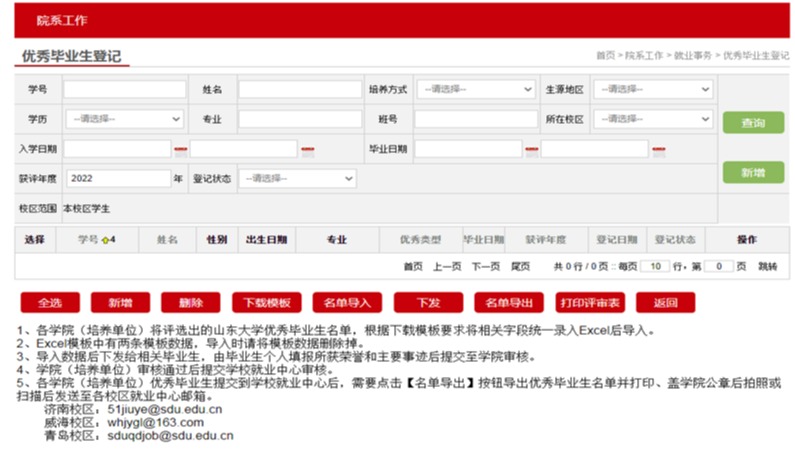This screenshot has width=795, height=449.
Task: Focus the 获评年度 field showing 2022
Action: tap(118, 178)
